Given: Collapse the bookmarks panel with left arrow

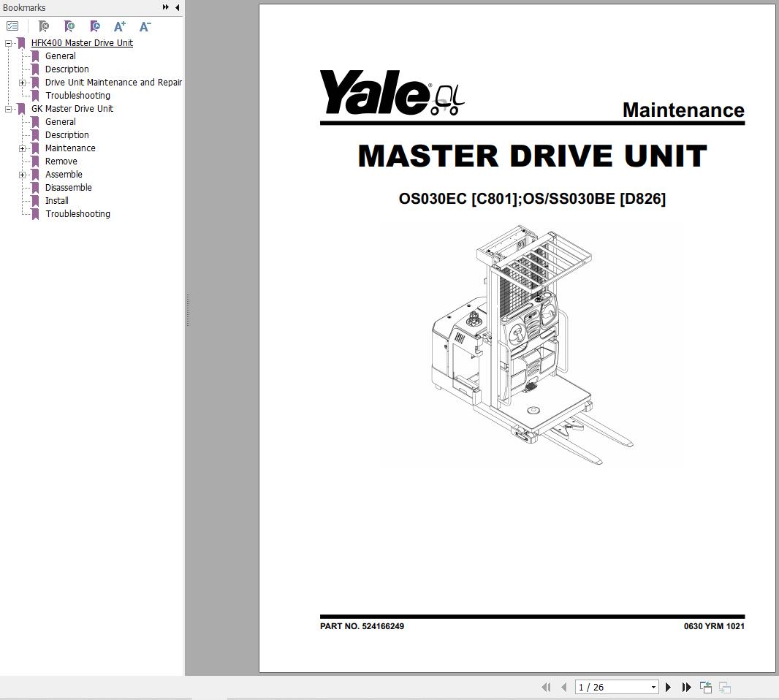Looking at the screenshot, I should (x=178, y=7).
